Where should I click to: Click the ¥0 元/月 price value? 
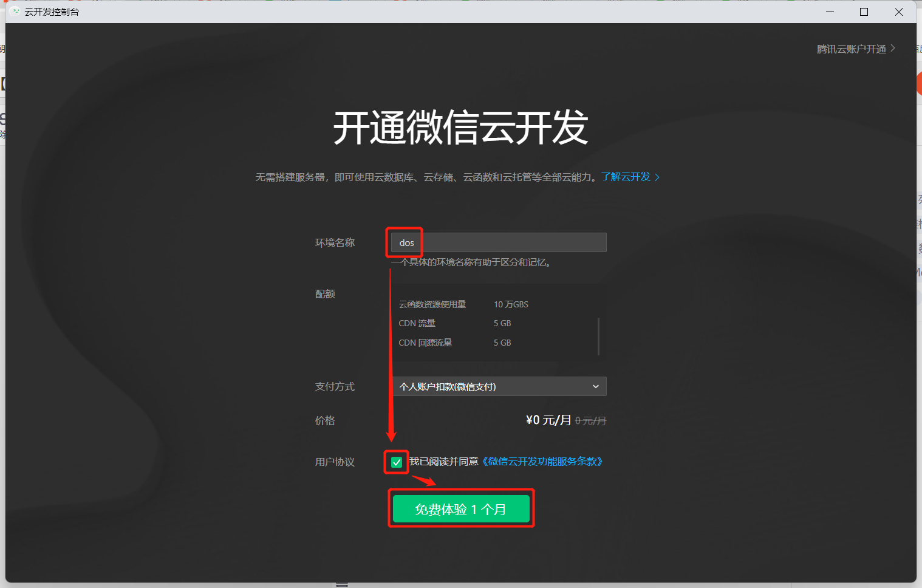(x=548, y=420)
